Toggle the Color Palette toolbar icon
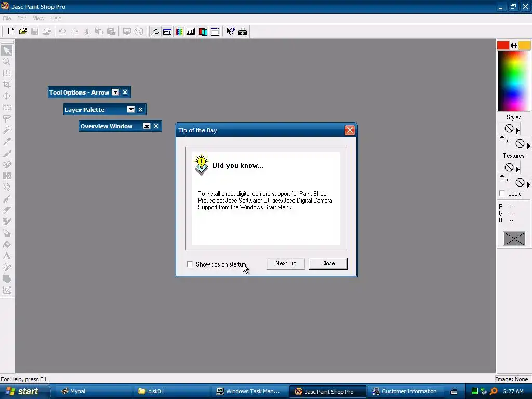This screenshot has width=532, height=399. (179, 32)
